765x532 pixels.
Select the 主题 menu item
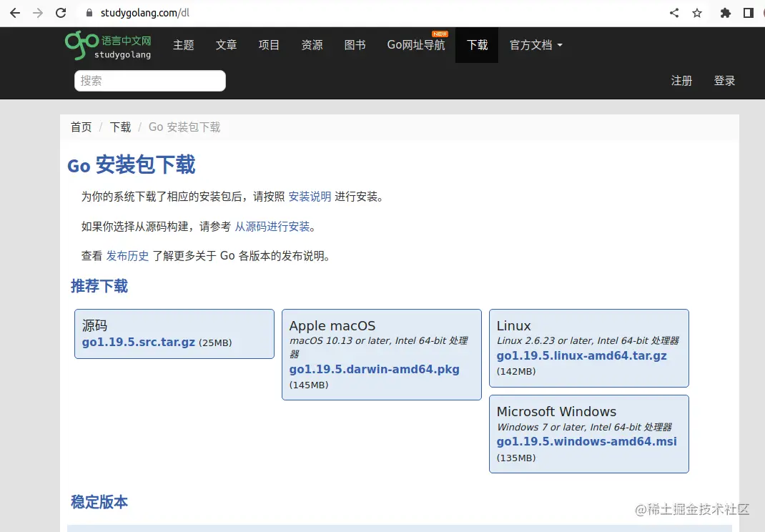tap(184, 45)
